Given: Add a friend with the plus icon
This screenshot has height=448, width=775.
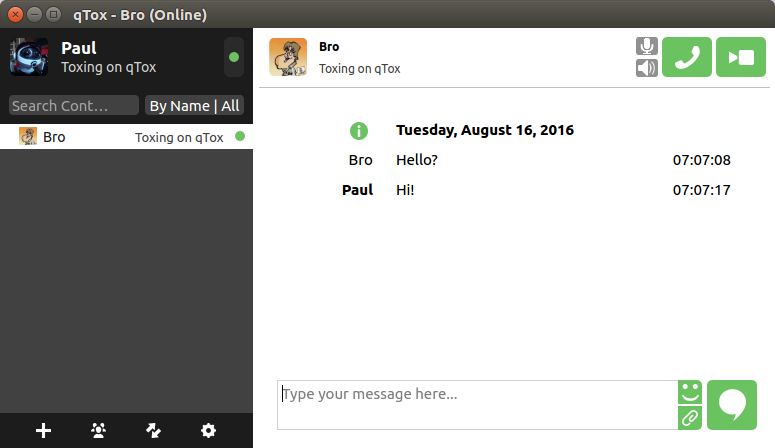Looking at the screenshot, I should point(43,430).
